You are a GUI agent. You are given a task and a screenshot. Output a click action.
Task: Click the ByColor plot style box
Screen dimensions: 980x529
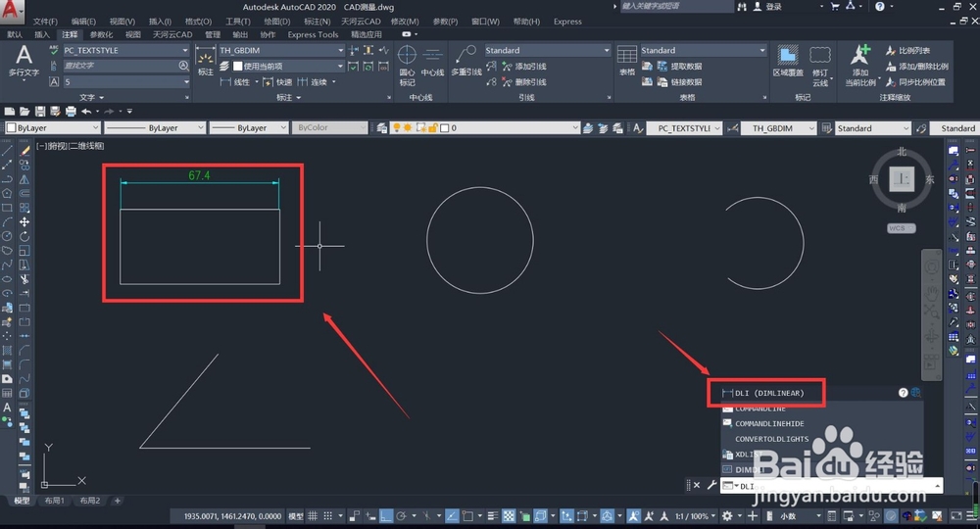point(328,128)
